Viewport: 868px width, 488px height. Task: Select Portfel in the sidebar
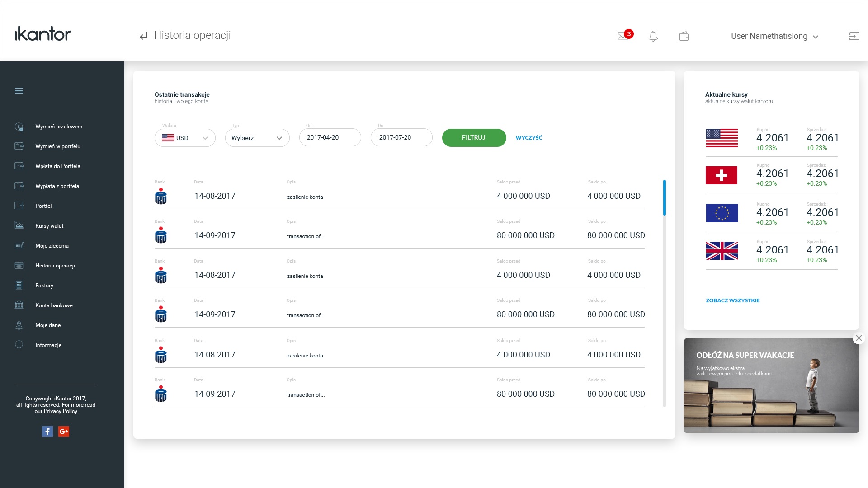click(43, 206)
